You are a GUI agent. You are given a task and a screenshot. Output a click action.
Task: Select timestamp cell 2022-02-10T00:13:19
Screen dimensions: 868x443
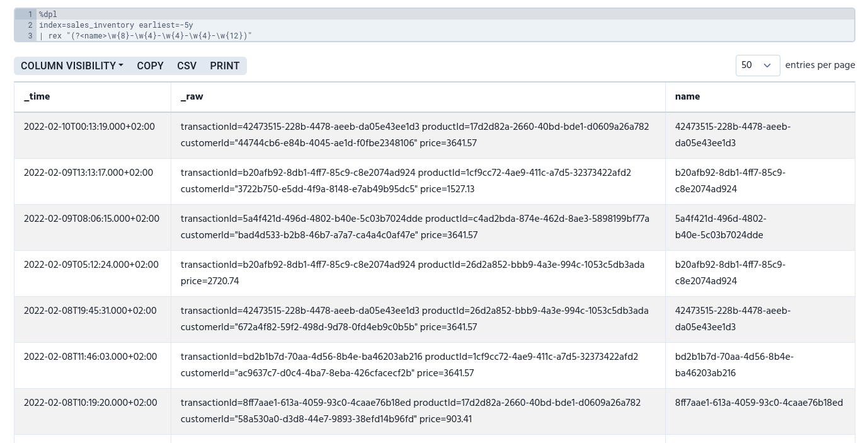click(x=89, y=127)
